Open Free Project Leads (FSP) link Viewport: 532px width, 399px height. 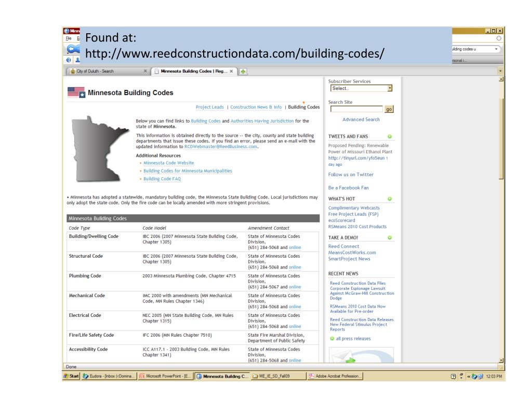353,214
